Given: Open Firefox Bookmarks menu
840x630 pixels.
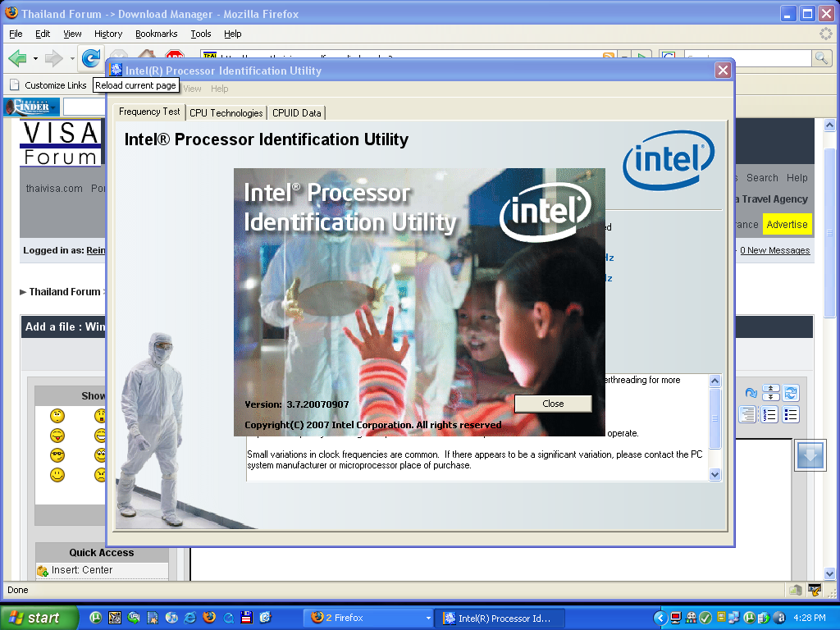Looking at the screenshot, I should click(x=157, y=34).
